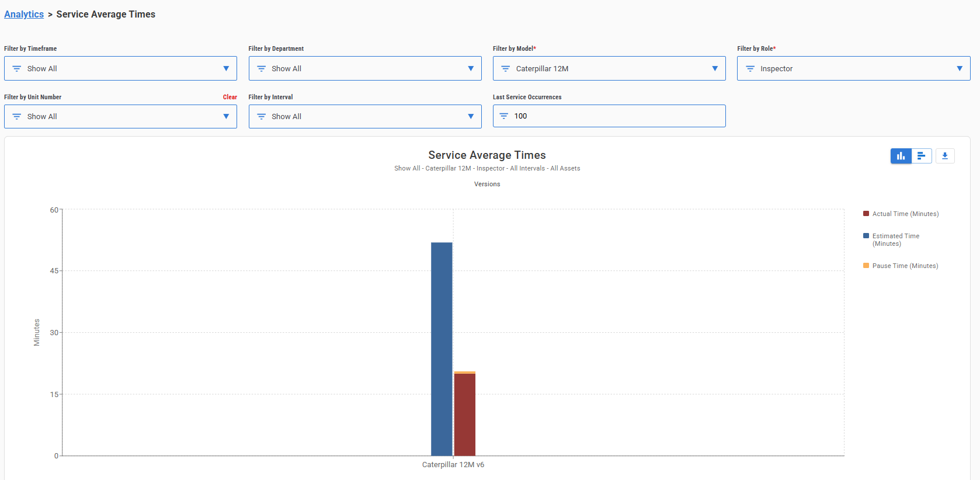980x480 pixels.
Task: Download the Service Average Times chart
Action: (945, 156)
